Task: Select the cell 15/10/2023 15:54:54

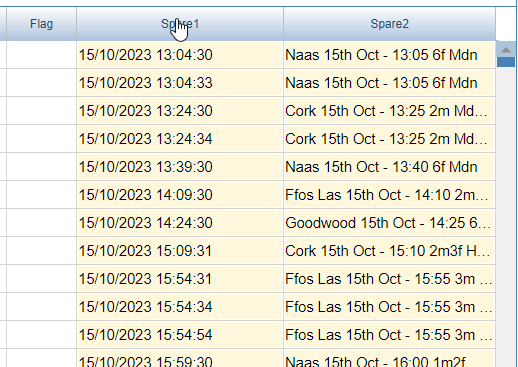Action: click(x=180, y=335)
